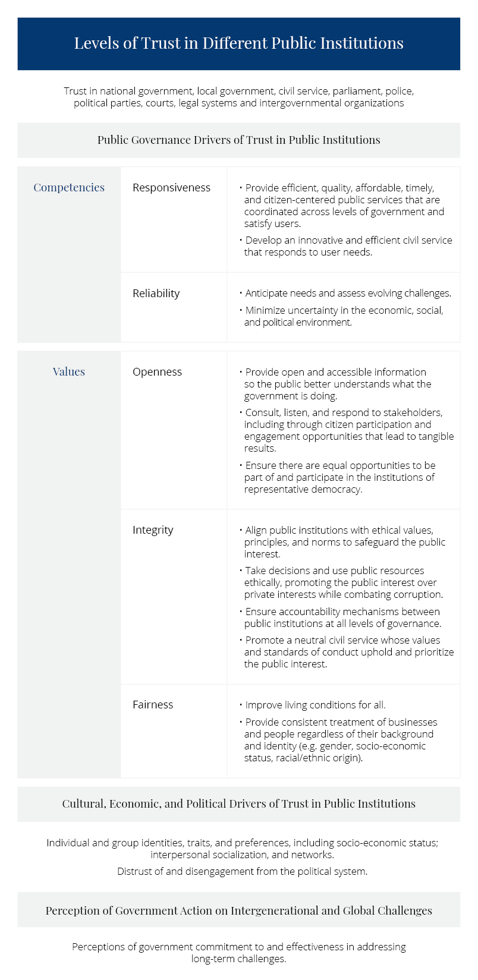Click the "Anticipate needs and assess evolving challenges" bullet
478x980 pixels.
pyautogui.click(x=348, y=294)
